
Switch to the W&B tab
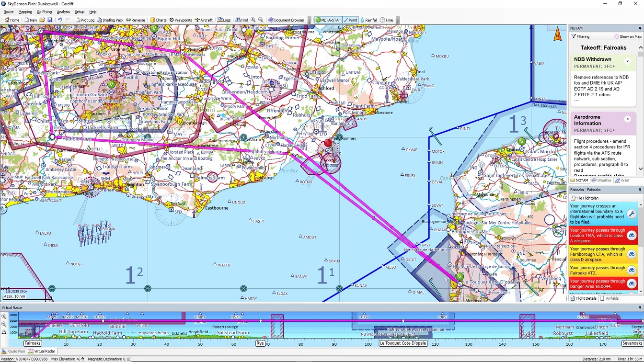[x=622, y=181]
